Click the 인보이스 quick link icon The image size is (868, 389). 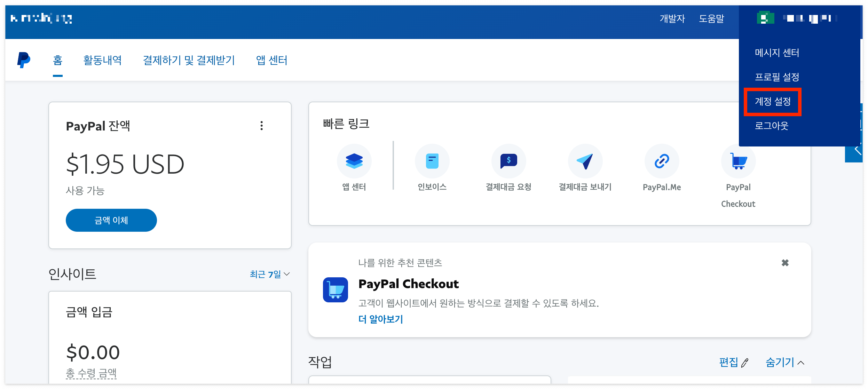(x=432, y=161)
